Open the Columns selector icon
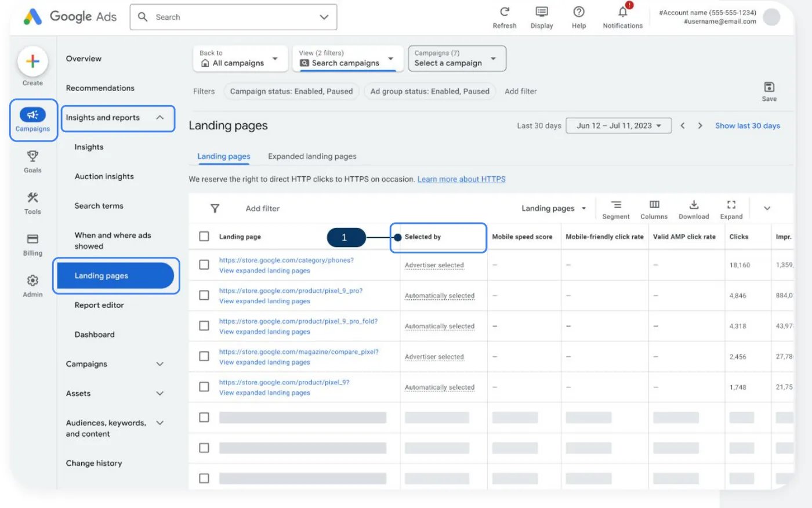Image resolution: width=812 pixels, height=508 pixels. tap(654, 205)
